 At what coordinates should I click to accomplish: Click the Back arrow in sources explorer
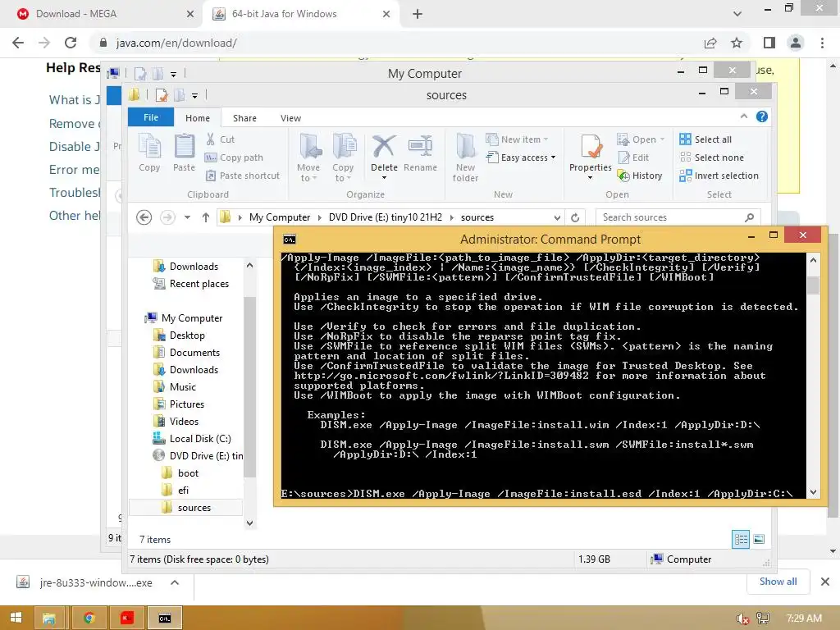click(144, 217)
